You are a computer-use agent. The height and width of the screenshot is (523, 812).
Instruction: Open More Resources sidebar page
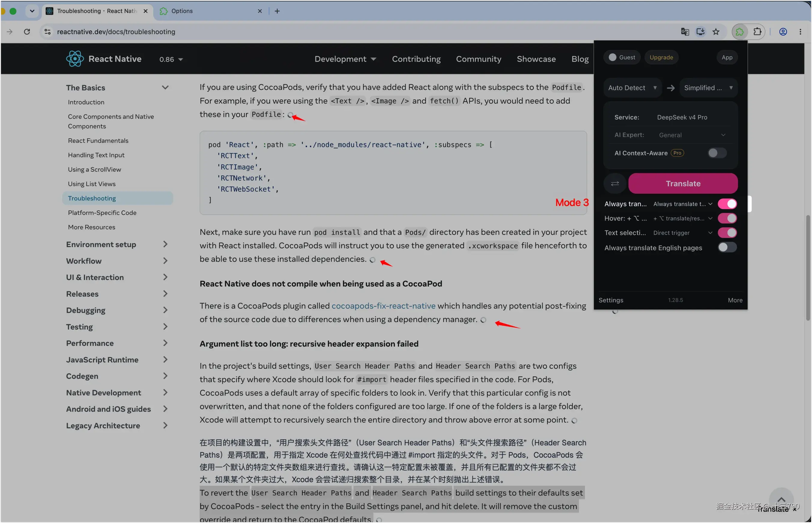[x=92, y=227]
